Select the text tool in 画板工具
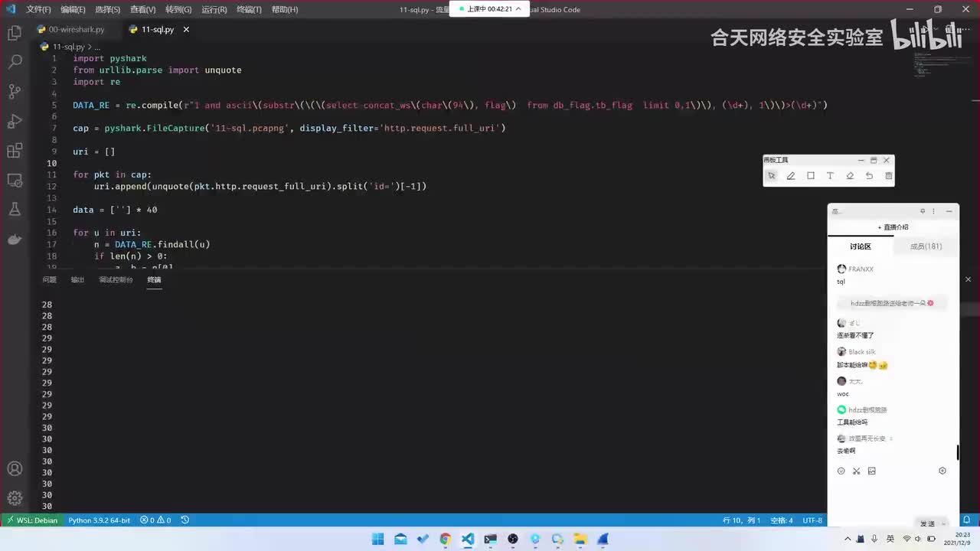The width and height of the screenshot is (980, 551). pos(830,176)
